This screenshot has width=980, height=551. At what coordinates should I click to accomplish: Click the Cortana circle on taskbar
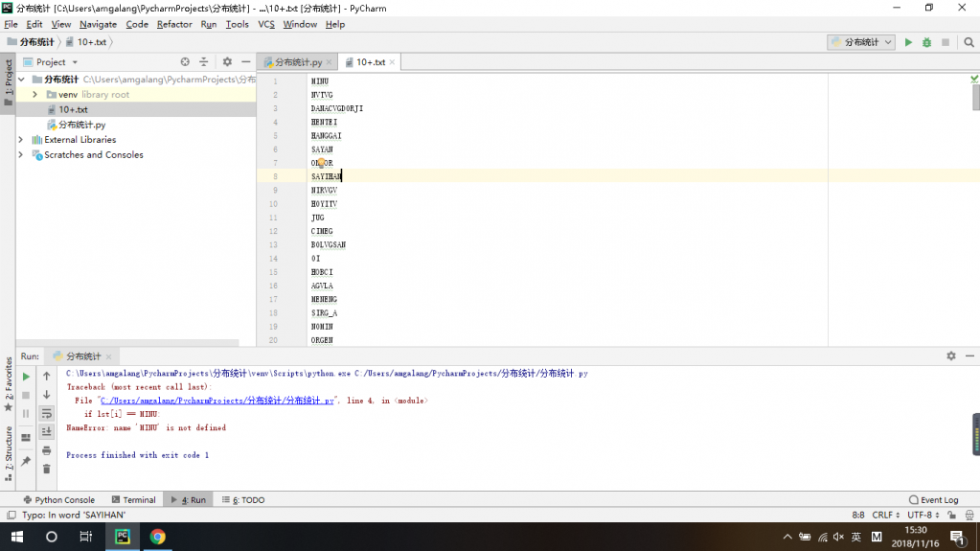[x=51, y=537]
